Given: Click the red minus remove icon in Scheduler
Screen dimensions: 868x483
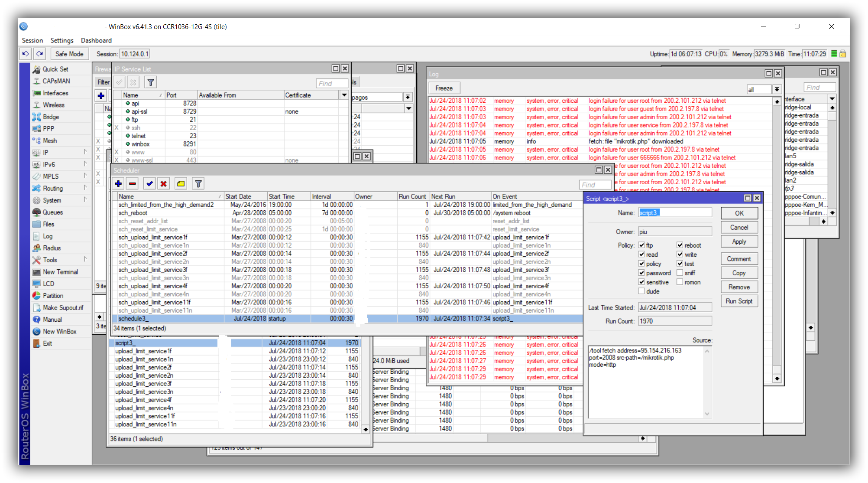Looking at the screenshot, I should (133, 184).
